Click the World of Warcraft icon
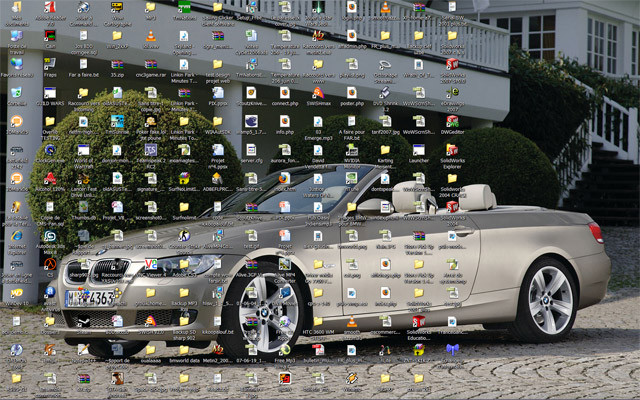 click(x=83, y=149)
